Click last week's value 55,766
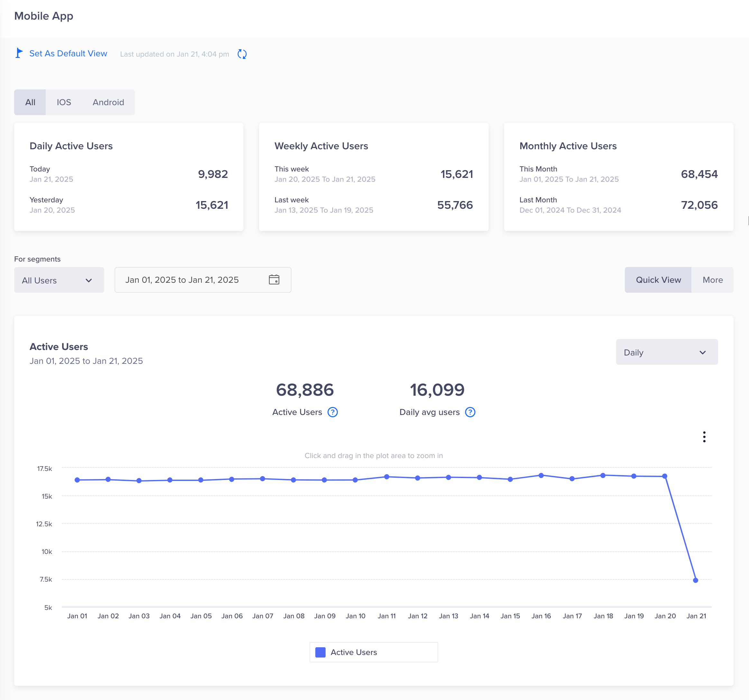 pos(455,205)
